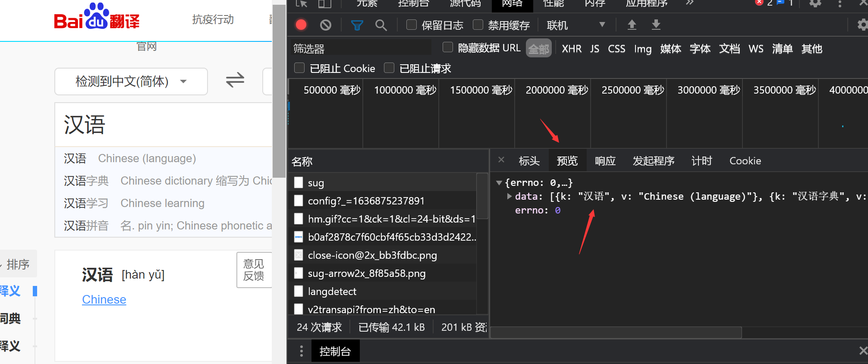Click the Baidu Translate logo
The height and width of the screenshot is (364, 868).
pyautogui.click(x=97, y=17)
